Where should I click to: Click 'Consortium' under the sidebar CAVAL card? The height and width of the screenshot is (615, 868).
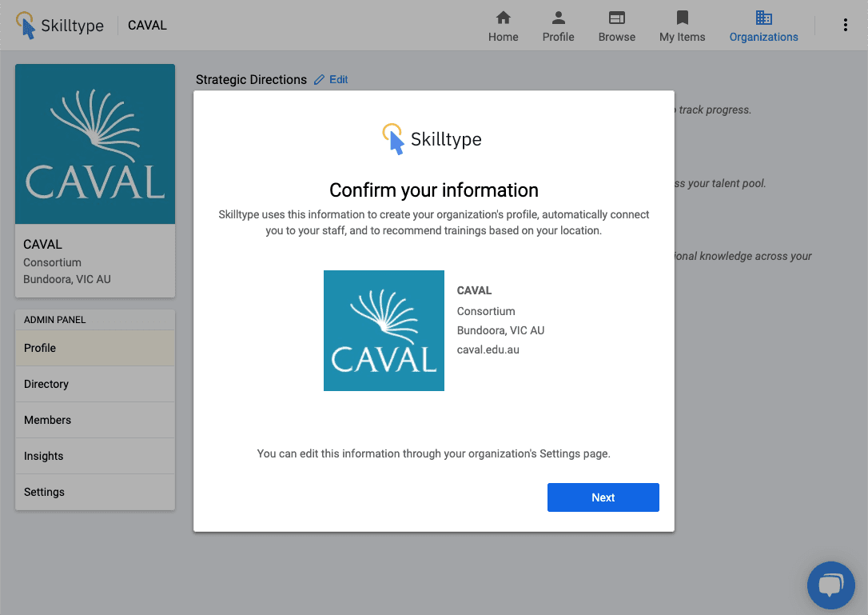(x=52, y=262)
